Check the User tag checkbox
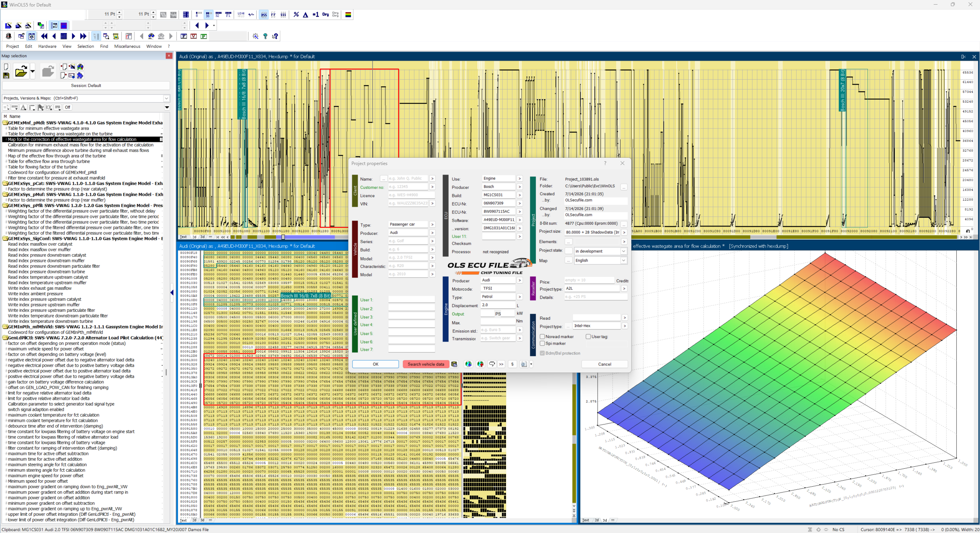Viewport: 980px width, 533px height. click(x=588, y=337)
